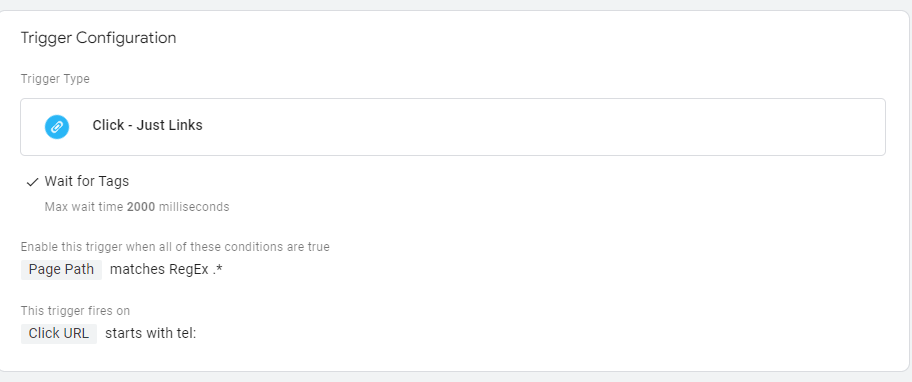Click the Enable this trigger conditions label
The image size is (912, 382).
coord(175,247)
